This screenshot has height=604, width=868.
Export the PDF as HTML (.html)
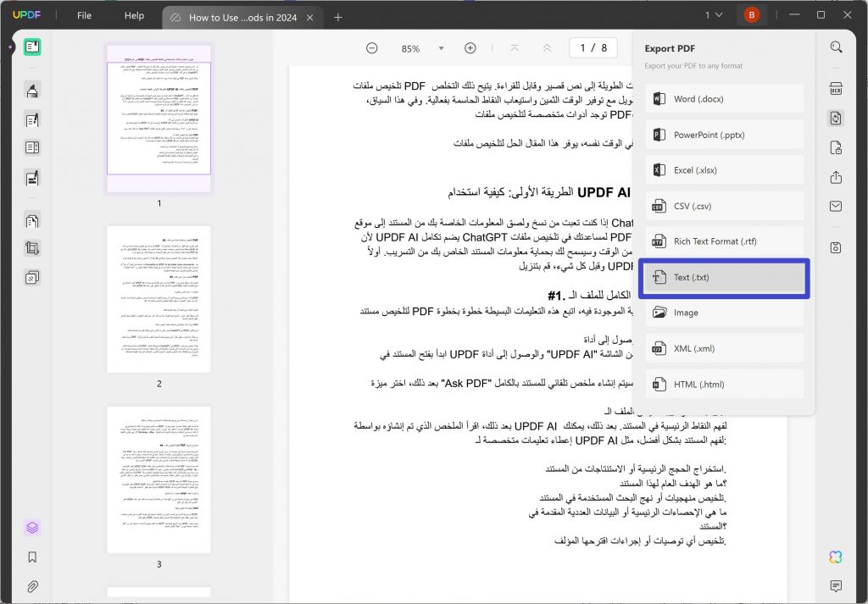coord(724,384)
